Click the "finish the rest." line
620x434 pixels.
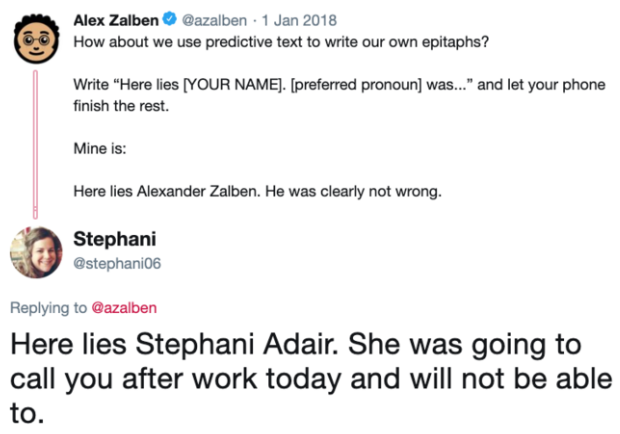[118, 105]
